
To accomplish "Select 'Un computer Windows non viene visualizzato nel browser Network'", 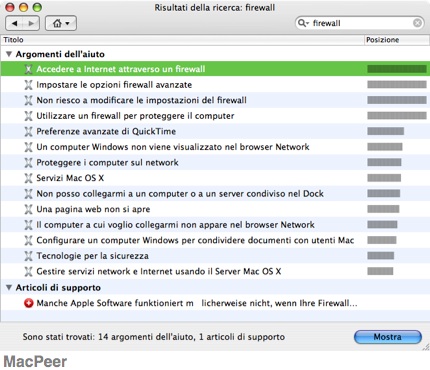I will click(173, 147).
